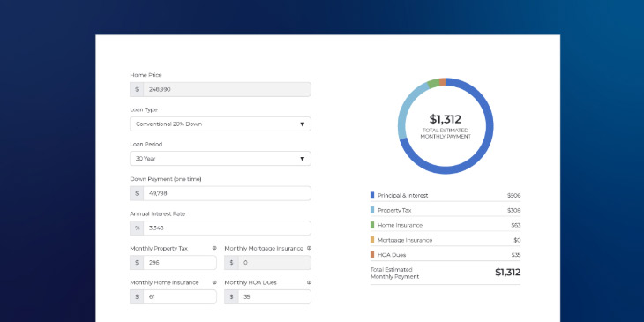Click the Down Payment input field
This screenshot has width=644, height=322.
pyautogui.click(x=221, y=193)
